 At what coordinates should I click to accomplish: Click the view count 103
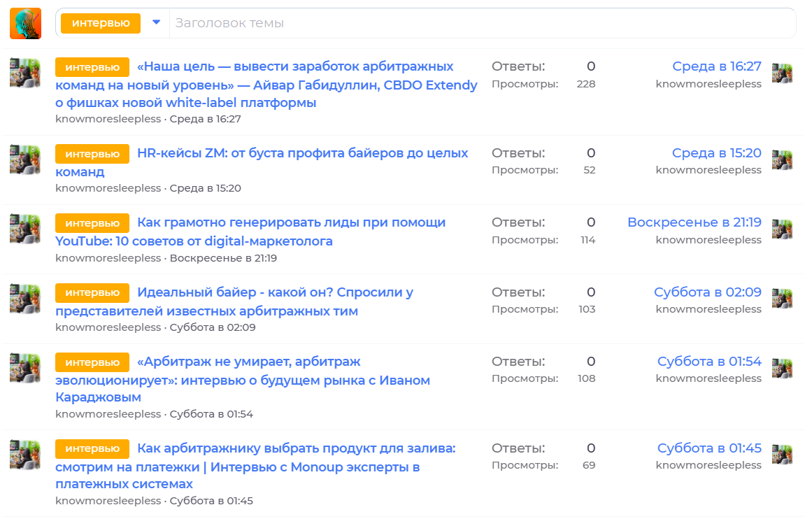coord(587,309)
